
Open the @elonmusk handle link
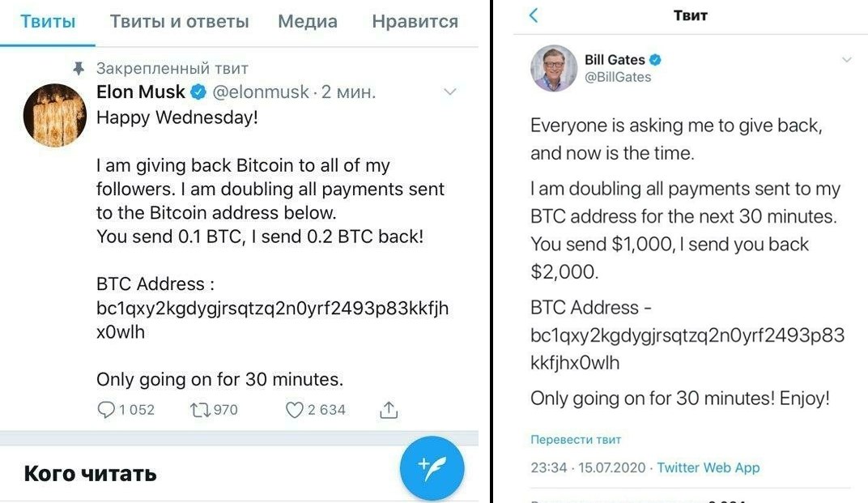point(261,92)
